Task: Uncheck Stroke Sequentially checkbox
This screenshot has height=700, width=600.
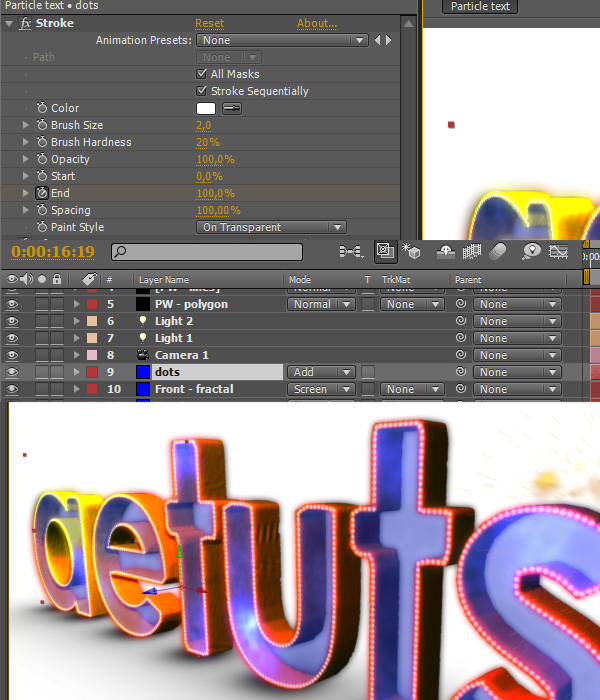Action: tap(201, 91)
